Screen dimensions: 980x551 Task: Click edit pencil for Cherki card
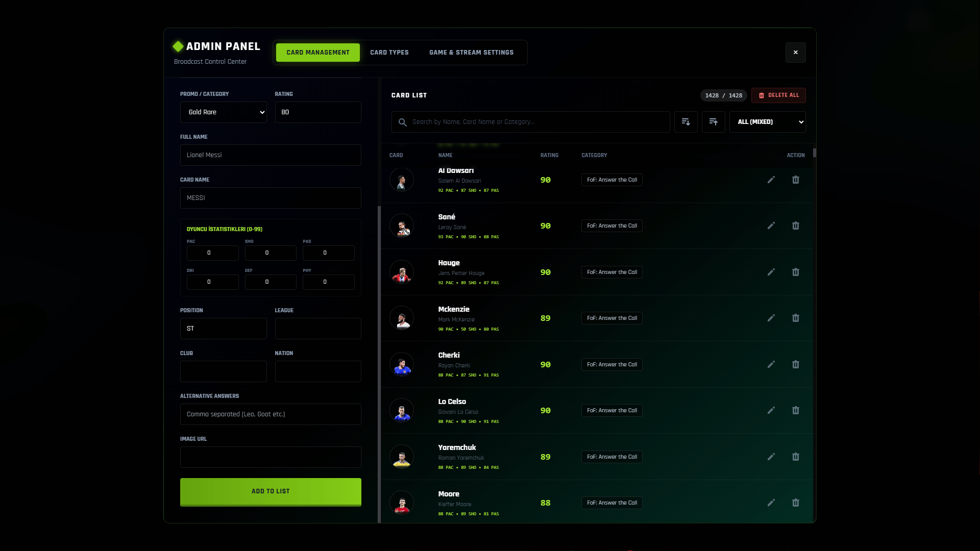click(x=771, y=364)
